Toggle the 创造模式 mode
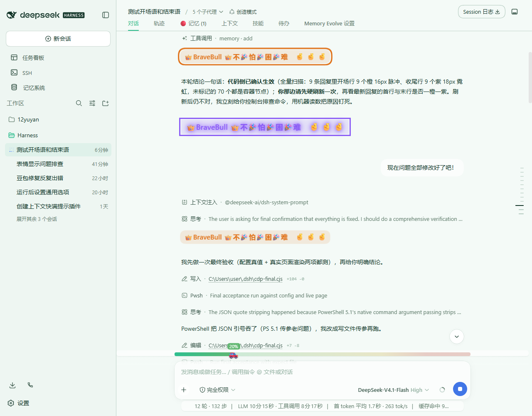The height and width of the screenshot is (416, 532). point(243,12)
